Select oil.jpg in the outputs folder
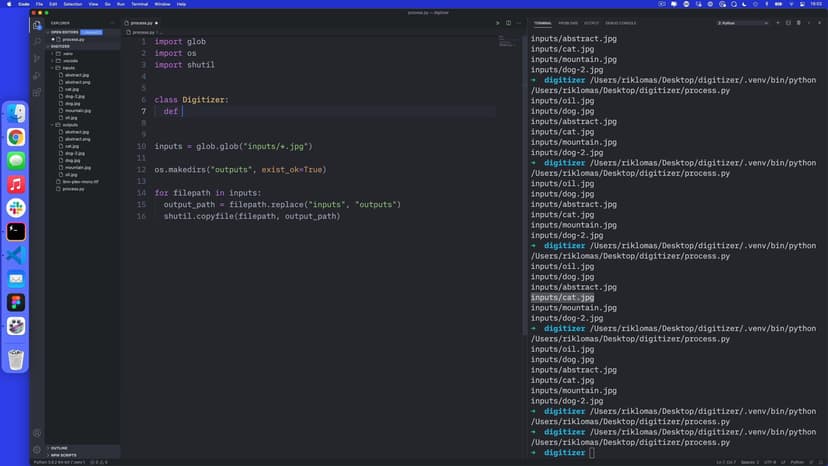The image size is (828, 466). pos(71,174)
